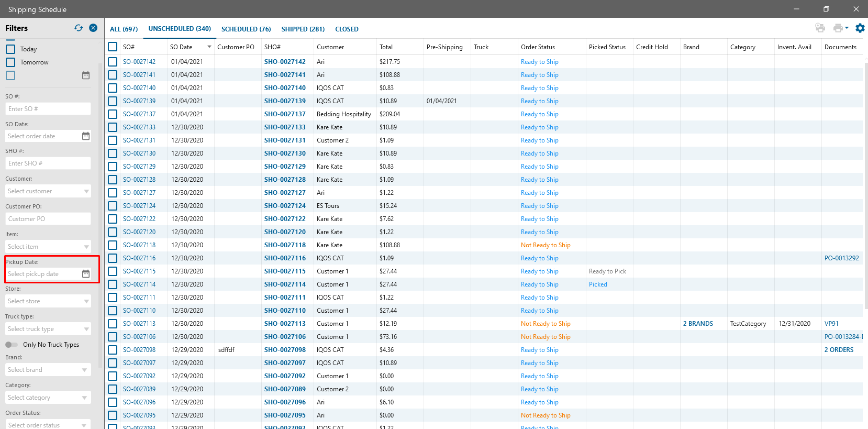Image resolution: width=868 pixels, height=429 pixels.
Task: Click the Select pickup date field
Action: pos(43,274)
